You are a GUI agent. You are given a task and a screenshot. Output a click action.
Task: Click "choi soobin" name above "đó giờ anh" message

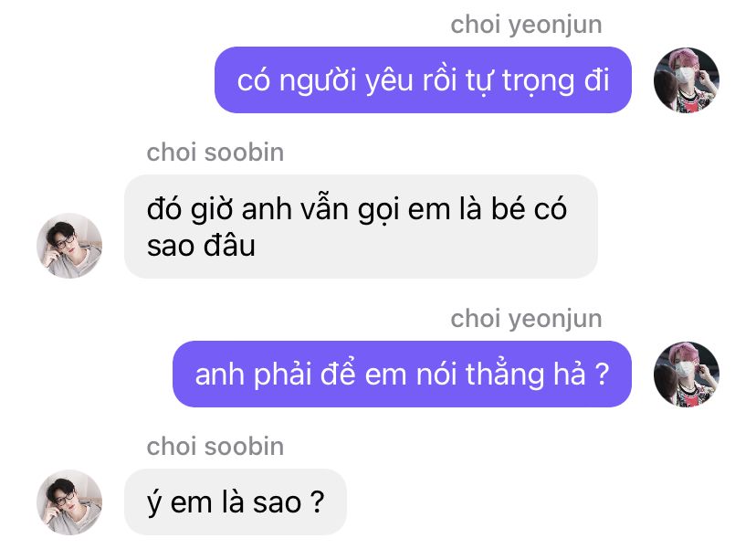point(215,153)
